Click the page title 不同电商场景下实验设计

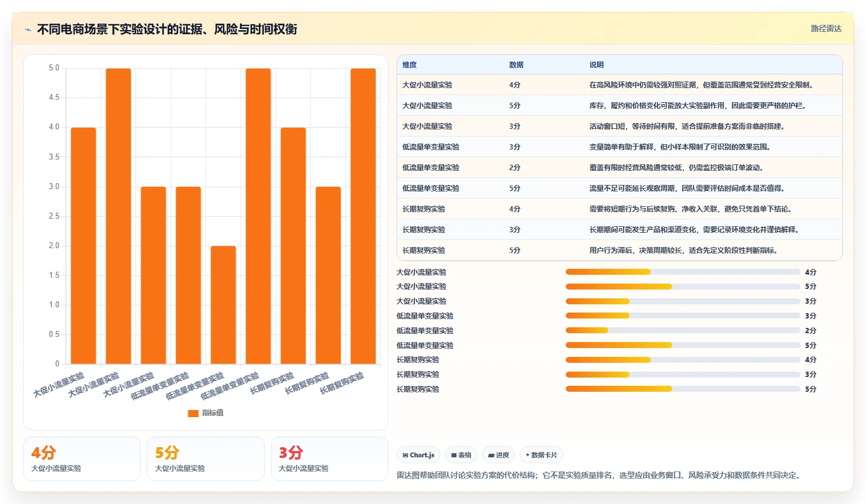point(167,30)
